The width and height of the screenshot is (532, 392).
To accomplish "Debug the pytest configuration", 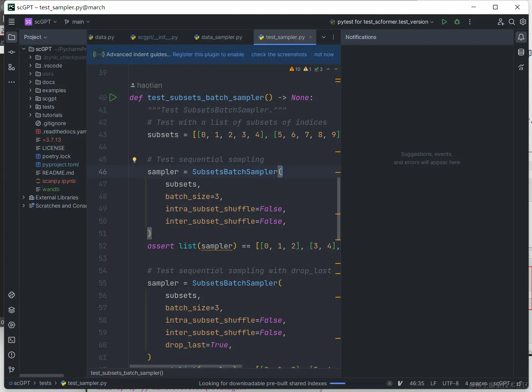I will (x=457, y=22).
